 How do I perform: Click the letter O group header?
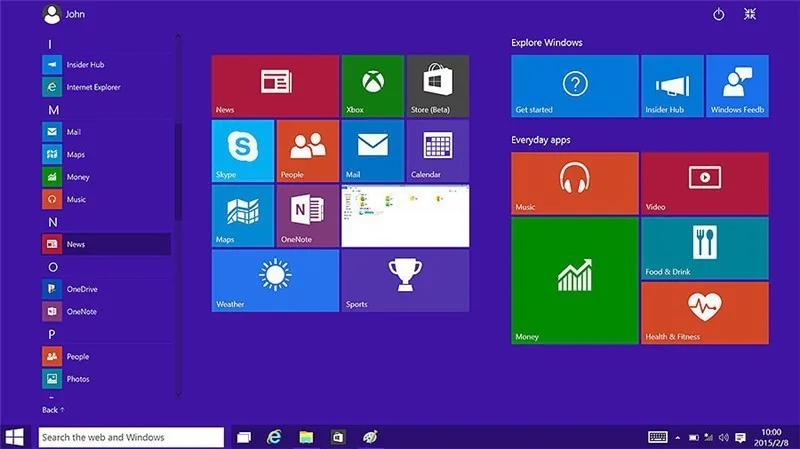click(x=53, y=267)
